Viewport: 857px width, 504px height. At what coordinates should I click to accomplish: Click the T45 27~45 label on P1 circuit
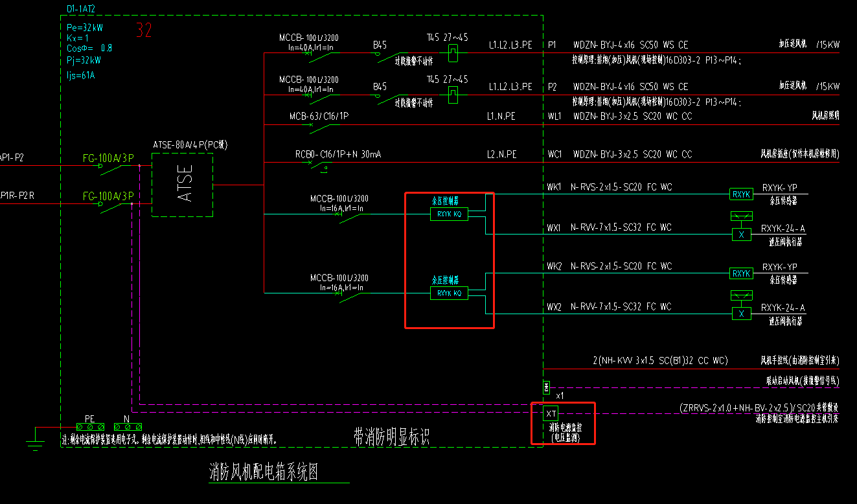pyautogui.click(x=448, y=37)
